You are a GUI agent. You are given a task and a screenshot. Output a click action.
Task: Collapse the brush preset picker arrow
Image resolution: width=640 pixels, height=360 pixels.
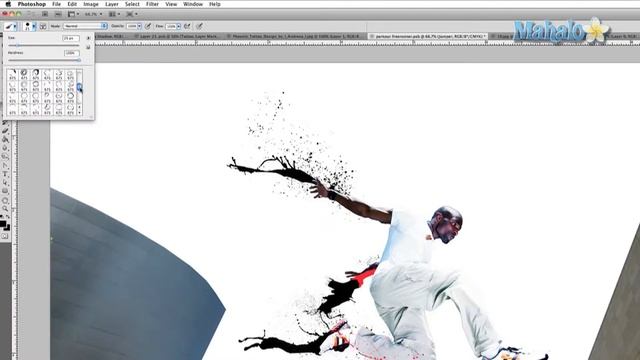(34, 26)
